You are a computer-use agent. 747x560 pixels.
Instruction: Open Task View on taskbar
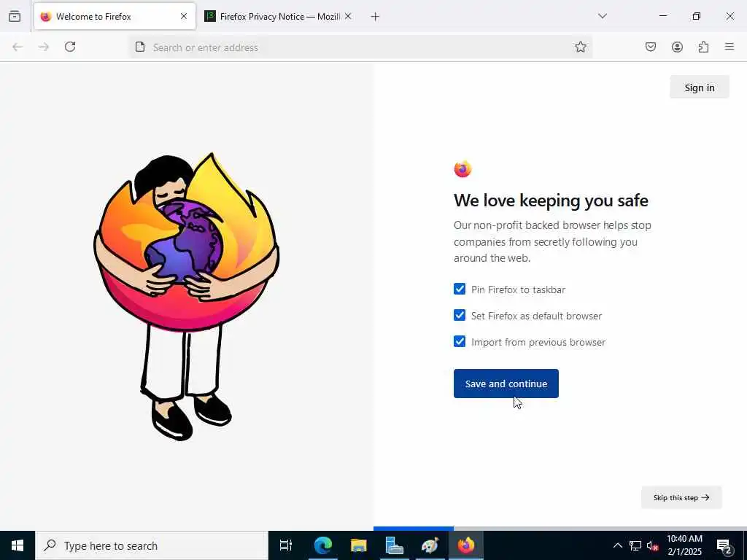[x=286, y=545]
